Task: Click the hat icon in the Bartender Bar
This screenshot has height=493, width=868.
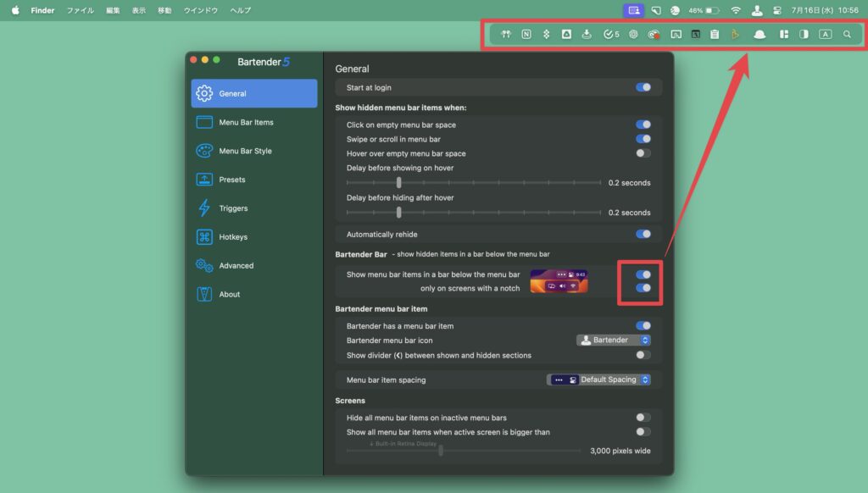Action: [x=759, y=34]
